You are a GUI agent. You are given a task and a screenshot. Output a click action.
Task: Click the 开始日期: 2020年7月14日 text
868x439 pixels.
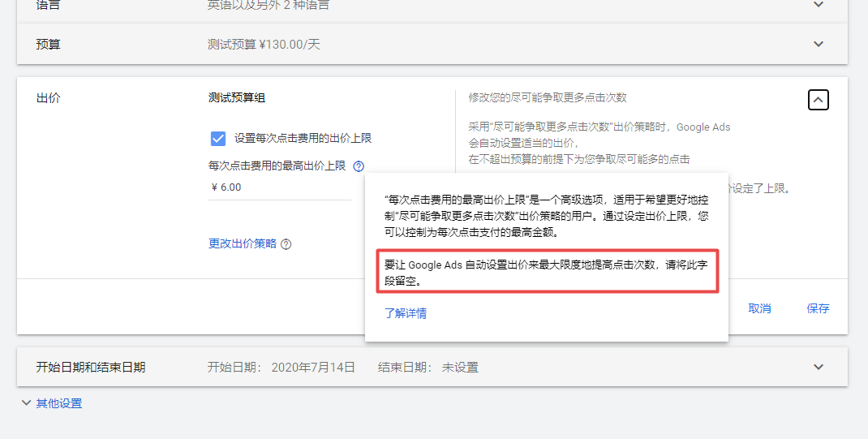pyautogui.click(x=281, y=367)
